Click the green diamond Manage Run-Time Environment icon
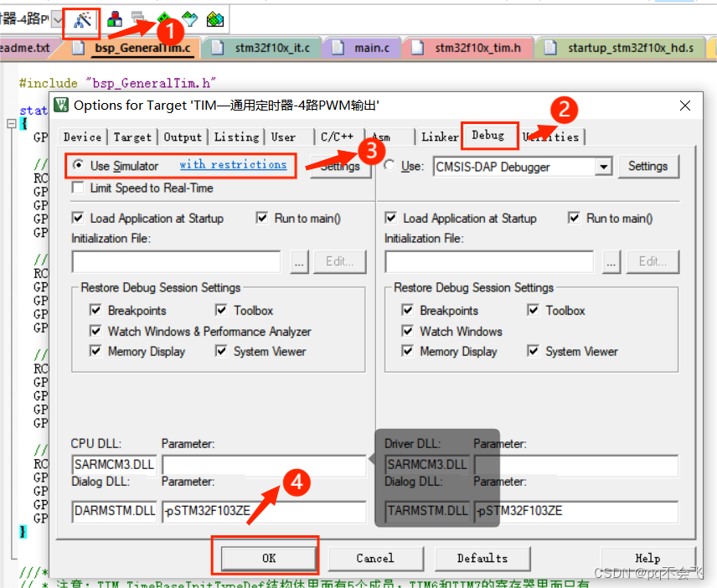Screen dimensions: 717x588 click(163, 18)
